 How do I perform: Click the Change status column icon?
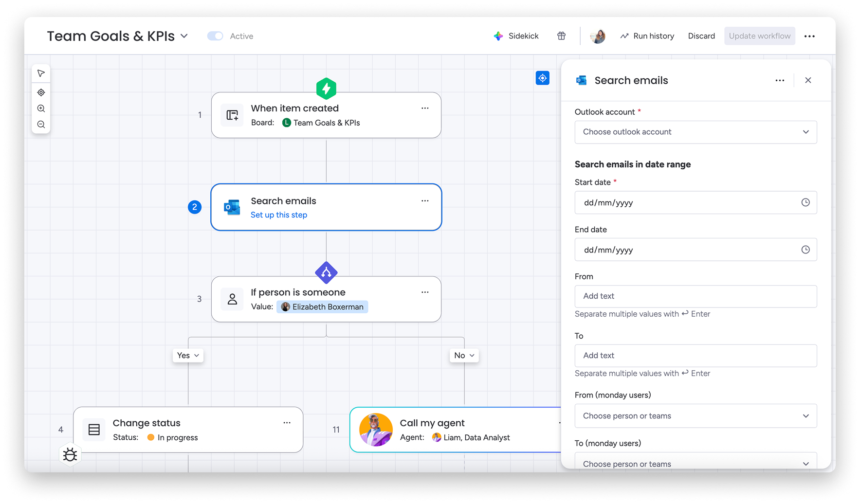coord(94,430)
